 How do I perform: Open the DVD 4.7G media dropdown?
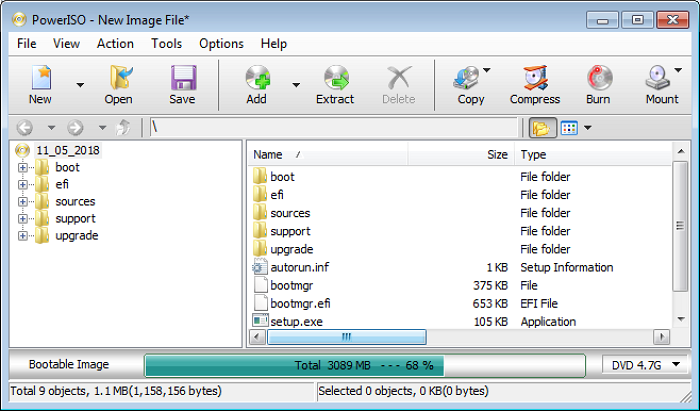(x=645, y=365)
